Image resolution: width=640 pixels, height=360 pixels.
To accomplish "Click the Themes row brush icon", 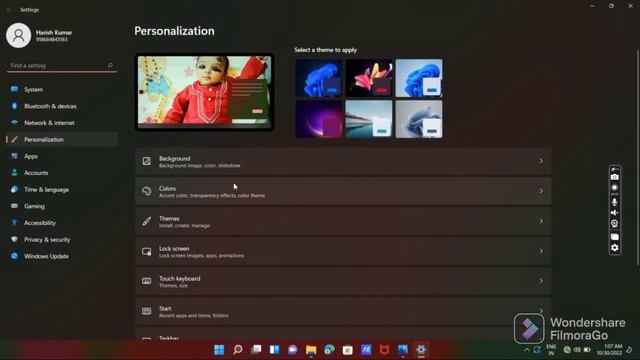I will click(x=147, y=221).
